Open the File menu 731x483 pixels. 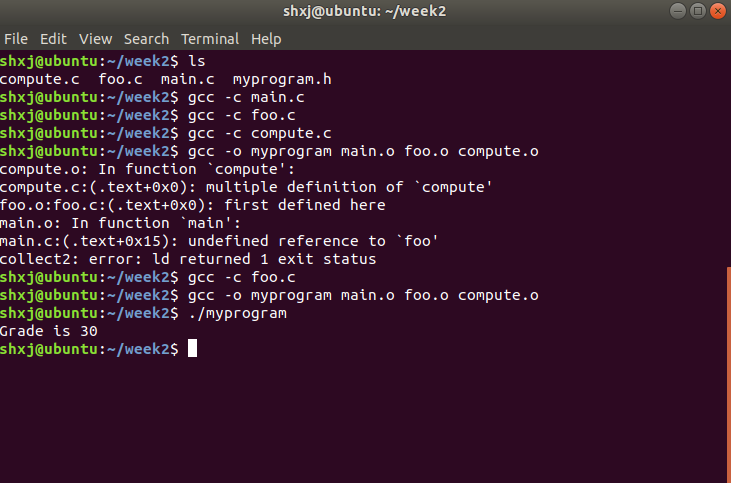tap(15, 39)
